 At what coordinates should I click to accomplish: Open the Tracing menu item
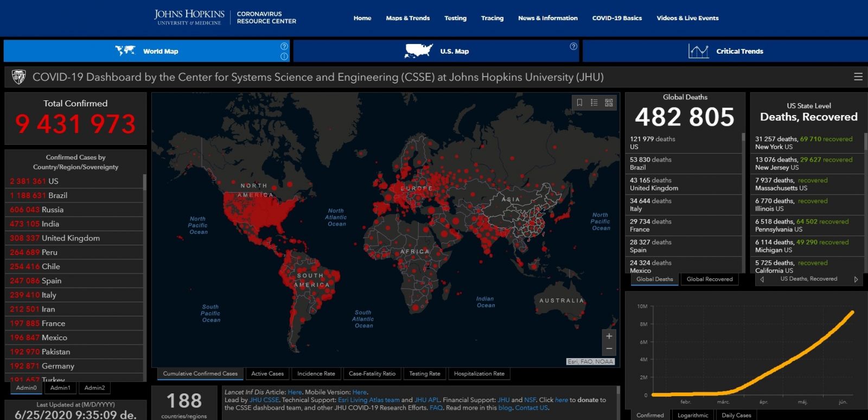coord(492,18)
